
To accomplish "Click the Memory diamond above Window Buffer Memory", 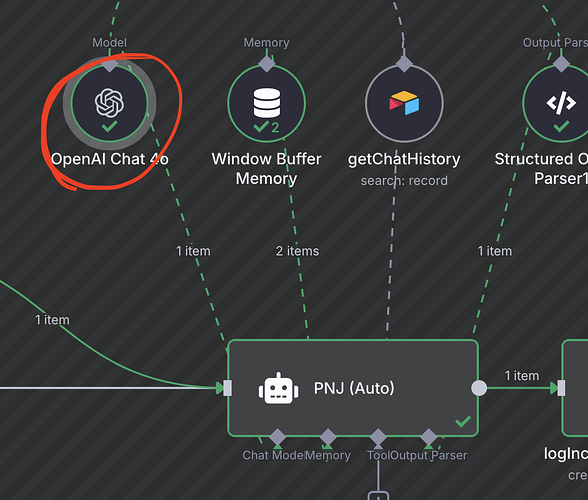I will tap(267, 64).
